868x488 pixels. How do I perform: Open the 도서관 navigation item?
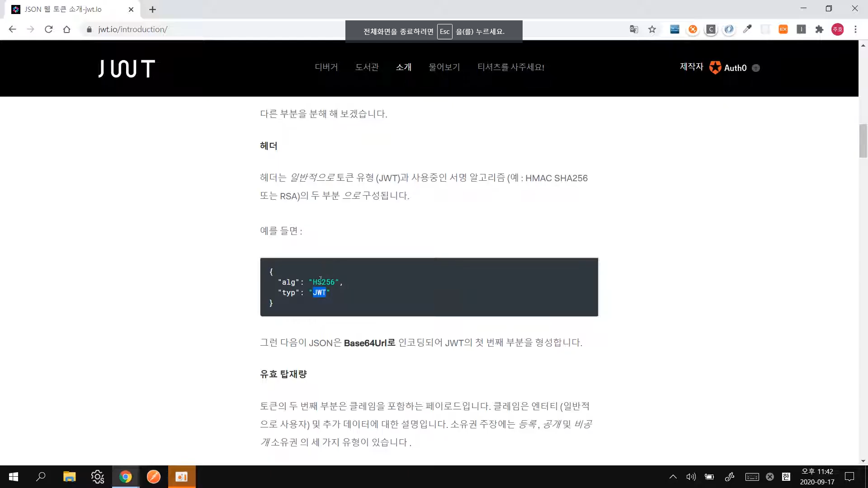(x=367, y=67)
